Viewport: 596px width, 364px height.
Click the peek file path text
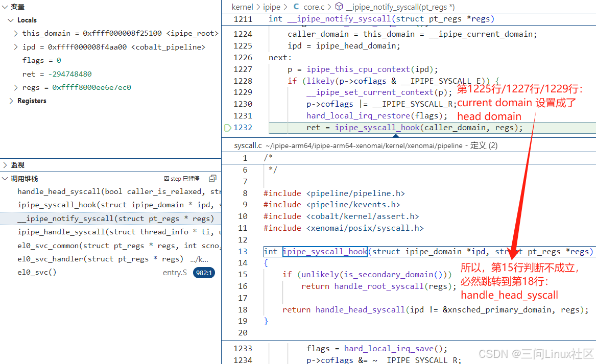(x=364, y=145)
